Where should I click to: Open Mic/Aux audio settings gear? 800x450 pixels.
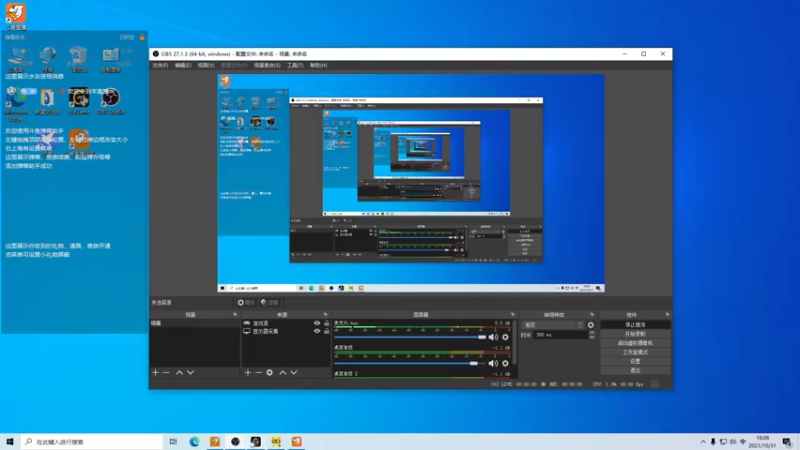505,337
